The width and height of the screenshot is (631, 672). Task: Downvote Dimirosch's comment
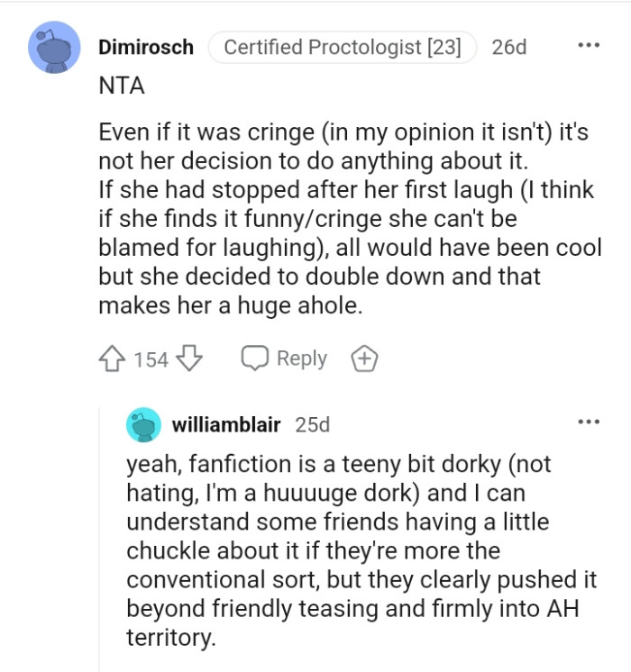(188, 359)
